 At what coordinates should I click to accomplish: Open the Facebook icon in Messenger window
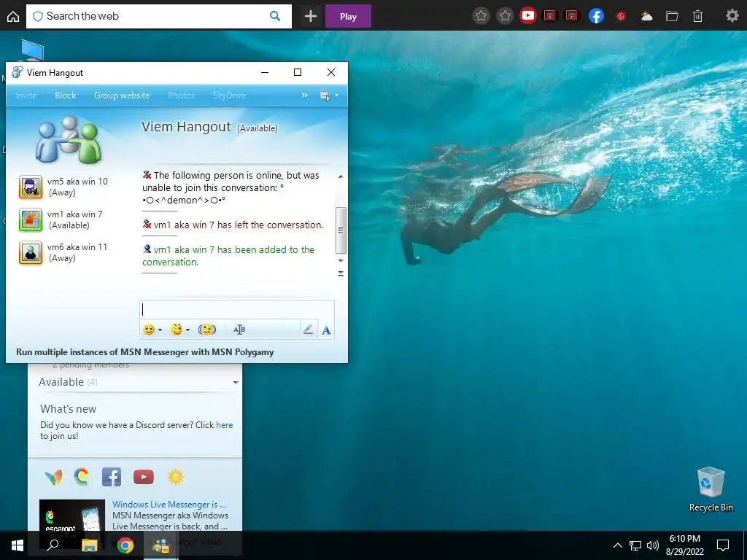tap(112, 477)
